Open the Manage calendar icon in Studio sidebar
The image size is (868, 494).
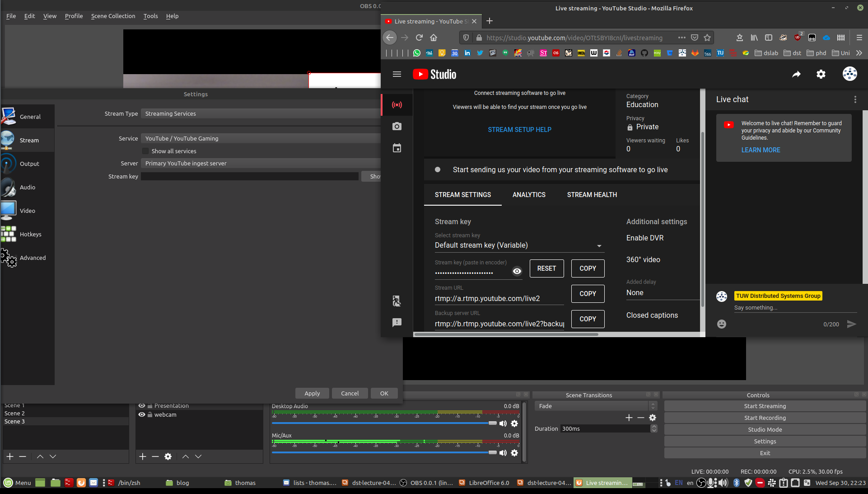point(397,148)
